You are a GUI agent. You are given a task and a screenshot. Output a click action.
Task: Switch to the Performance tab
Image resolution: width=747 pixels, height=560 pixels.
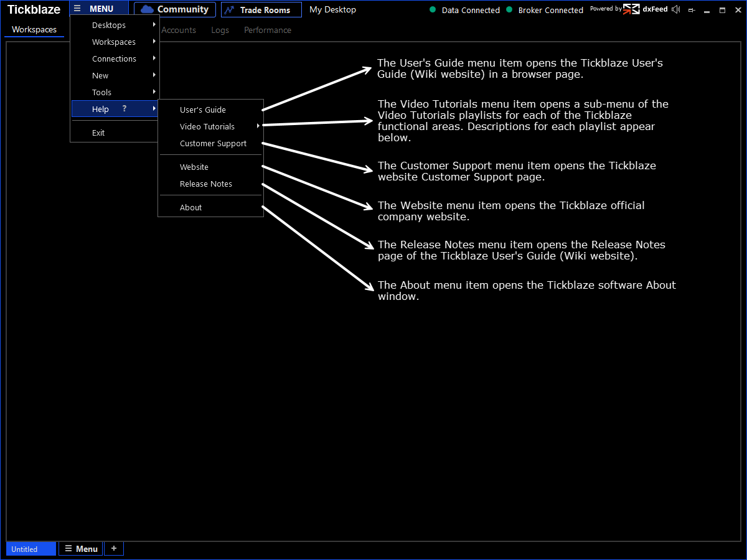pos(268,30)
